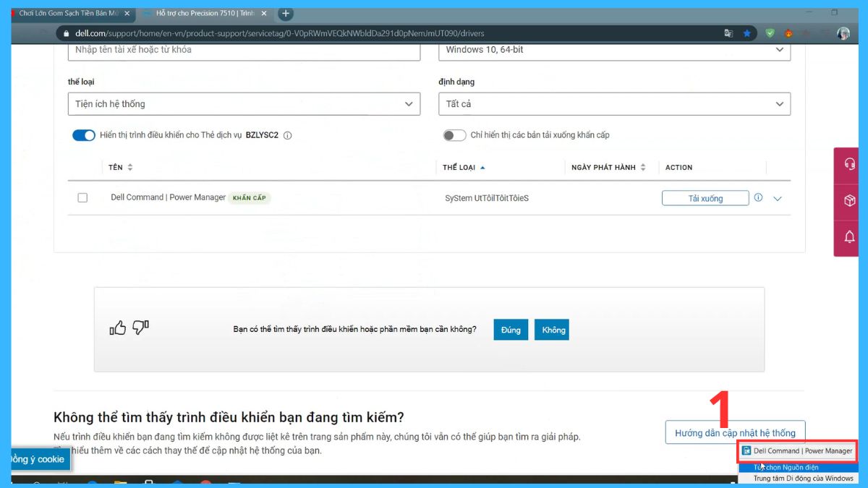Viewport: 868px width, 488px height.
Task: Switch to 'Hỗ trợ cho Precision 7510' tab
Action: tap(206, 13)
